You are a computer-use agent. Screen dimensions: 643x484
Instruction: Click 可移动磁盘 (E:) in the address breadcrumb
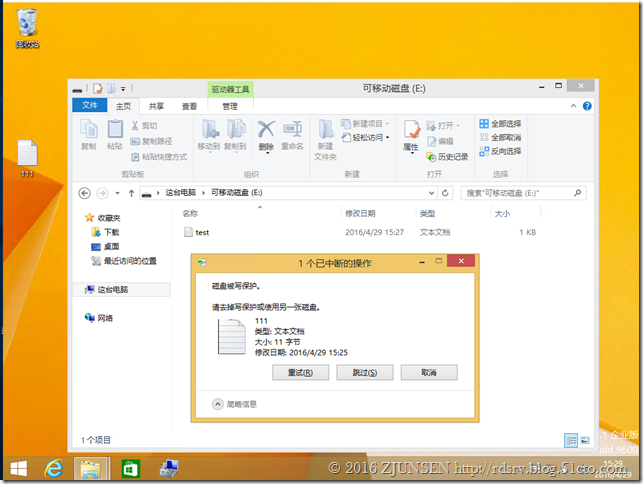tap(237, 193)
